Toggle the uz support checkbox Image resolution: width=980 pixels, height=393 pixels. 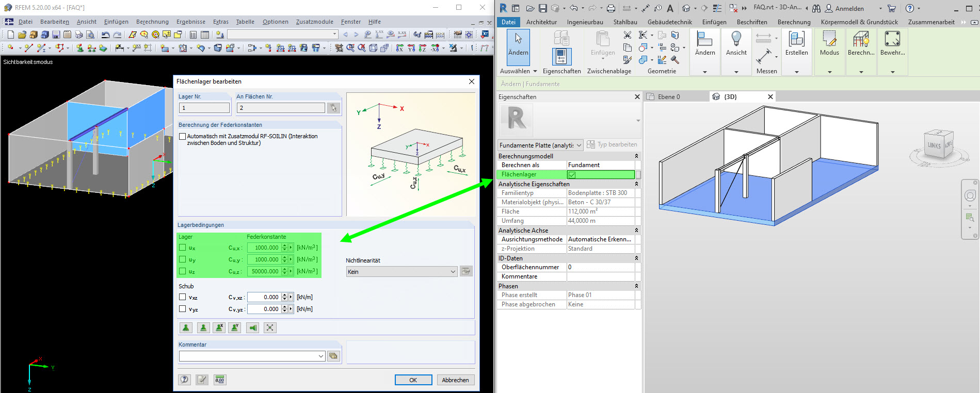182,271
